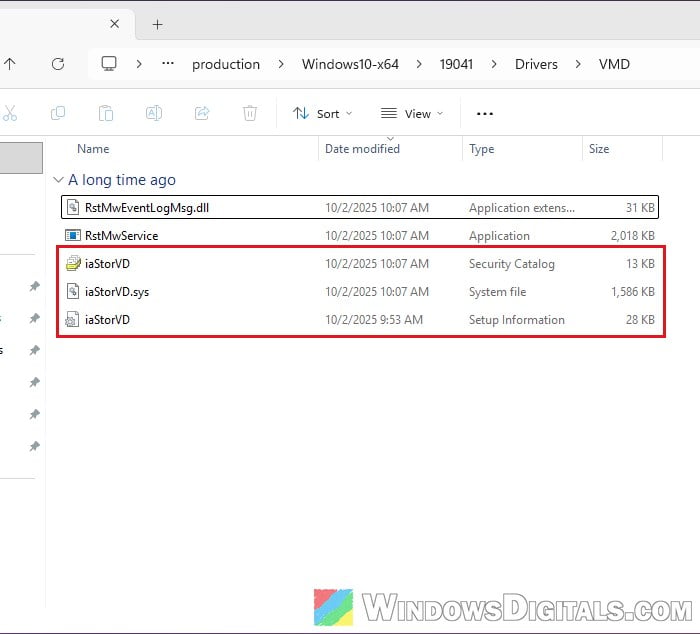Sort by the Size column header
This screenshot has height=634, width=700.
coord(599,149)
